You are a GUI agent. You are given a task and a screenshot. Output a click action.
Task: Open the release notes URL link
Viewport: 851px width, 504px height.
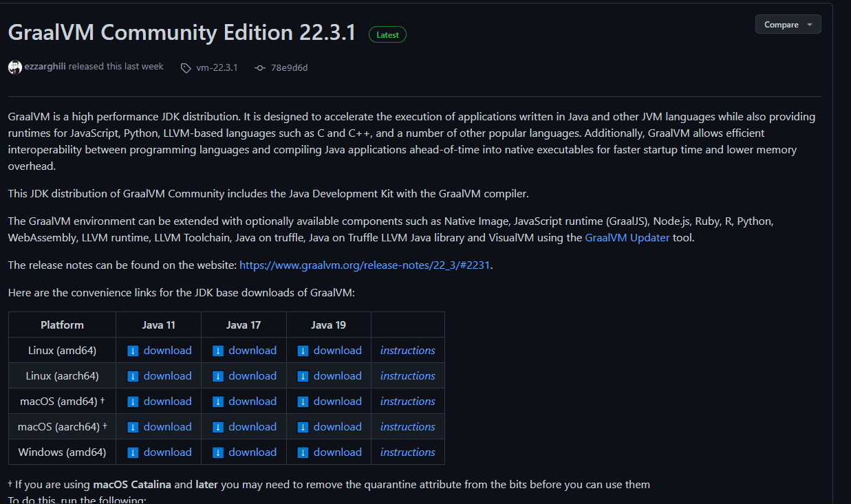click(365, 265)
